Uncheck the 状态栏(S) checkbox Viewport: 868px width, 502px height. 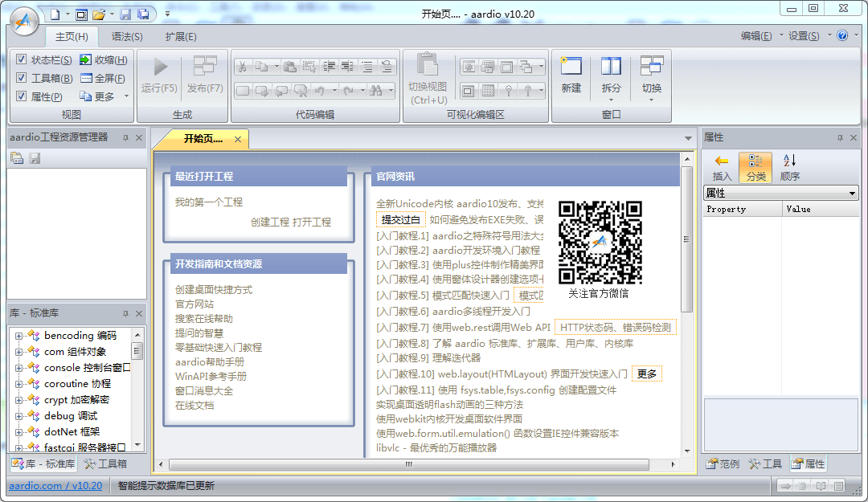tap(22, 59)
